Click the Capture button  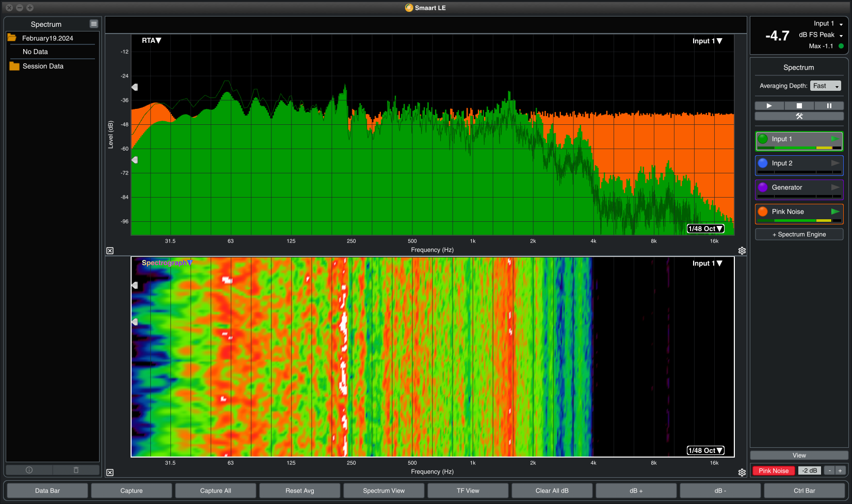pyautogui.click(x=132, y=491)
